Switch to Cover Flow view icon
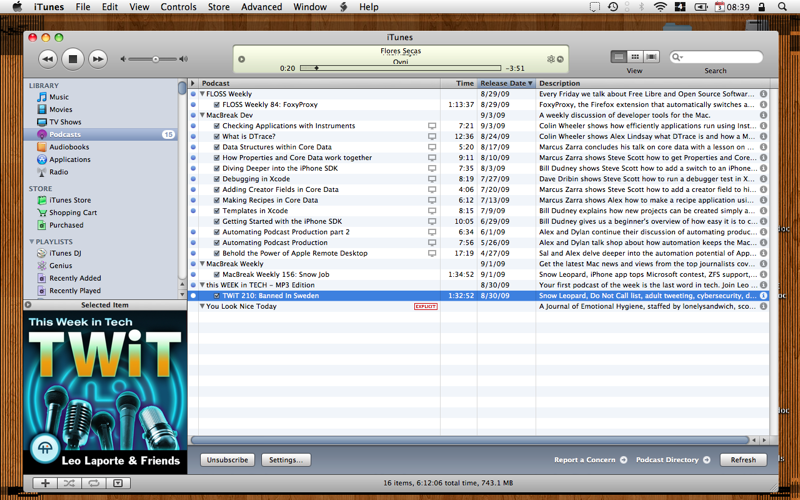The width and height of the screenshot is (800, 500). [x=652, y=57]
